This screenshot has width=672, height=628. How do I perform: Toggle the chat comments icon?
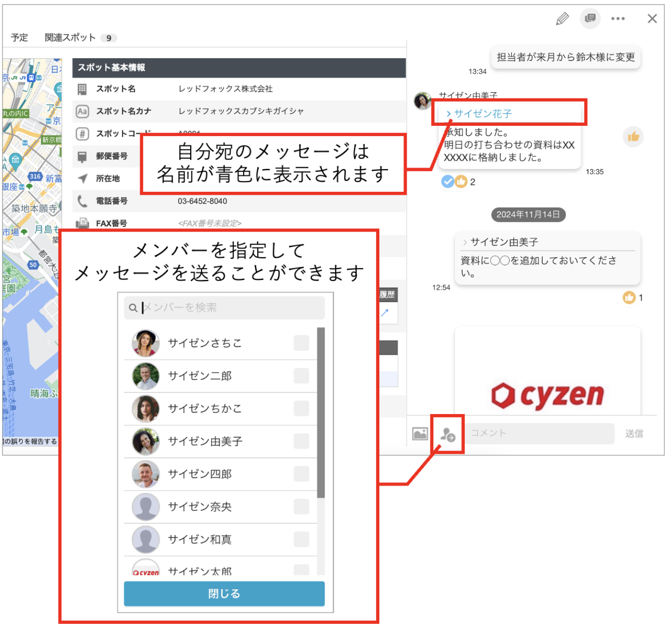(590, 19)
